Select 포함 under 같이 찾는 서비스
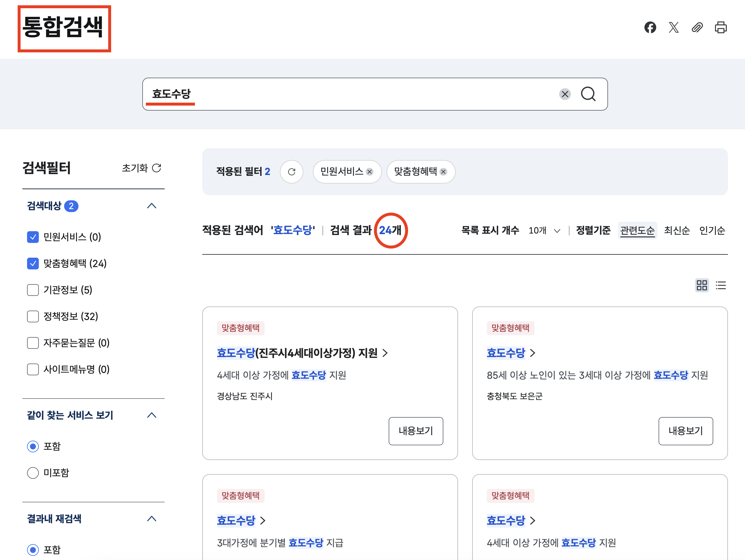This screenshot has height=560, width=745. click(x=33, y=446)
